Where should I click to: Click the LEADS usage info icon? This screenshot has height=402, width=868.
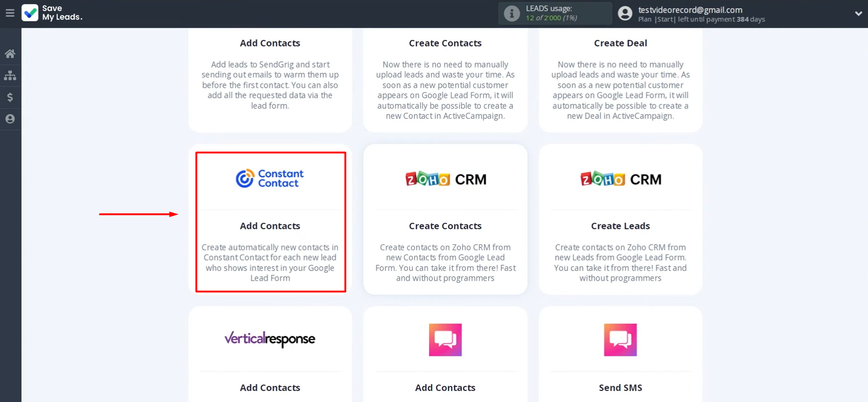point(511,13)
